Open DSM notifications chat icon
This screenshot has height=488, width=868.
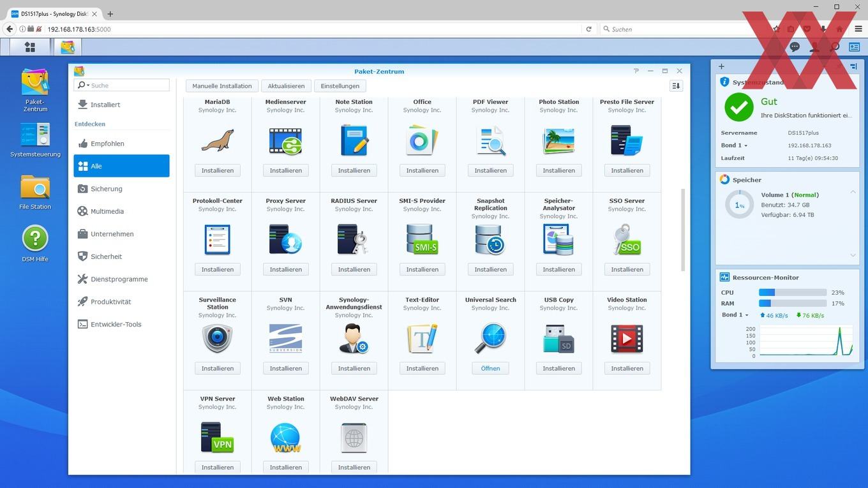click(x=795, y=47)
